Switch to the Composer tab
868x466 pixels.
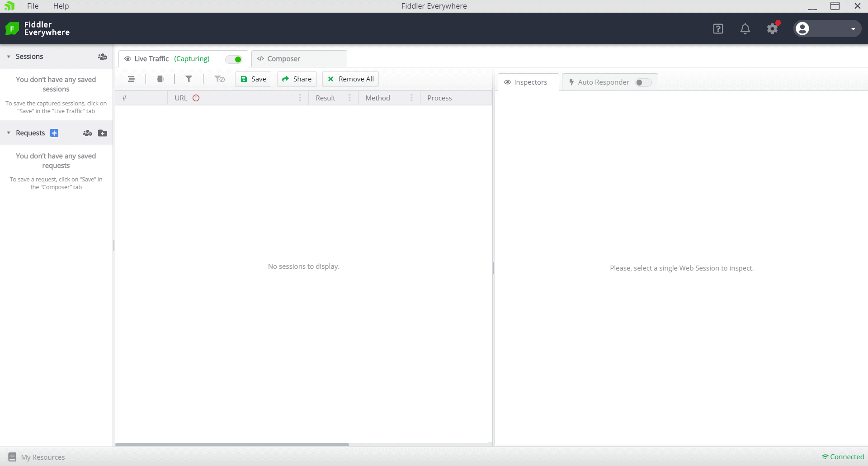[299, 59]
